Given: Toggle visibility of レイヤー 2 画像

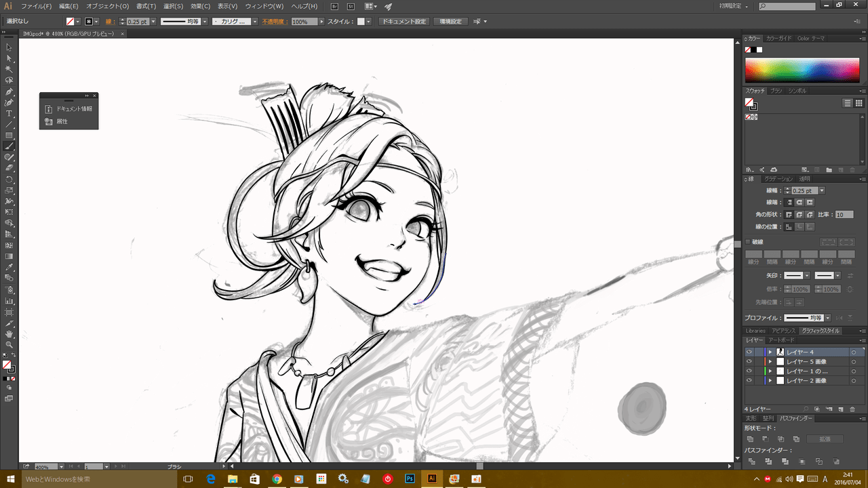Looking at the screenshot, I should pyautogui.click(x=749, y=381).
